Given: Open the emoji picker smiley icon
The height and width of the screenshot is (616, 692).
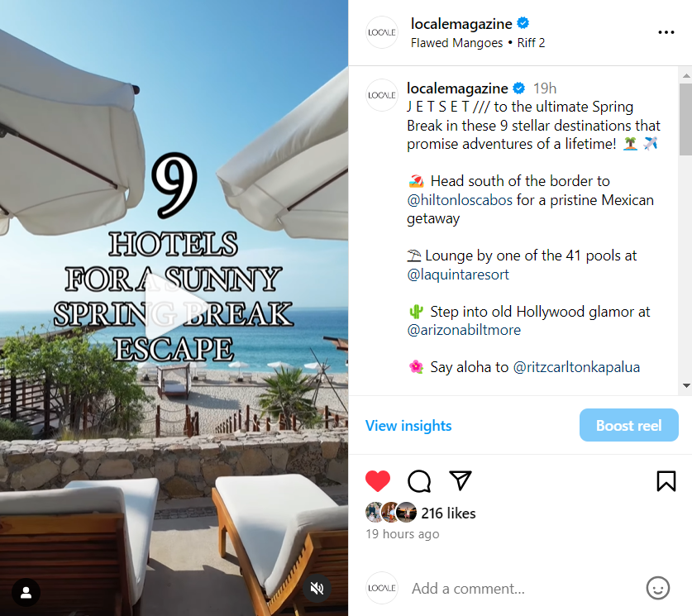Looking at the screenshot, I should [x=657, y=588].
